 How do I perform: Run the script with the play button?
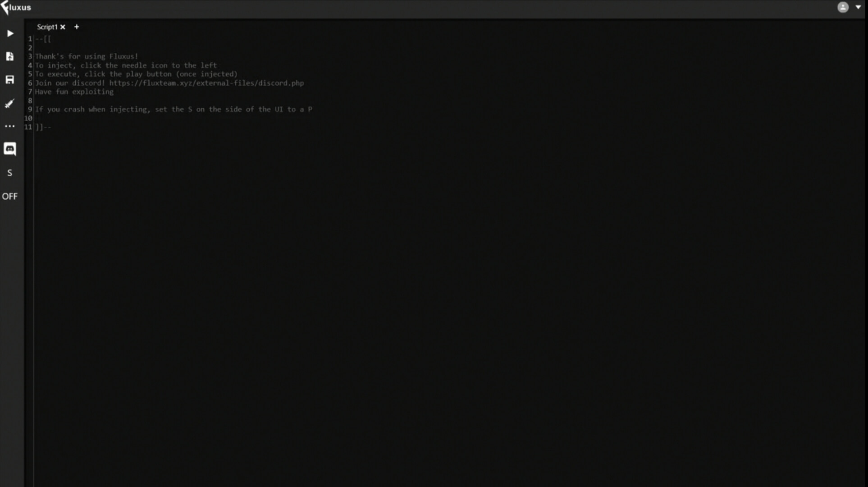click(x=10, y=33)
